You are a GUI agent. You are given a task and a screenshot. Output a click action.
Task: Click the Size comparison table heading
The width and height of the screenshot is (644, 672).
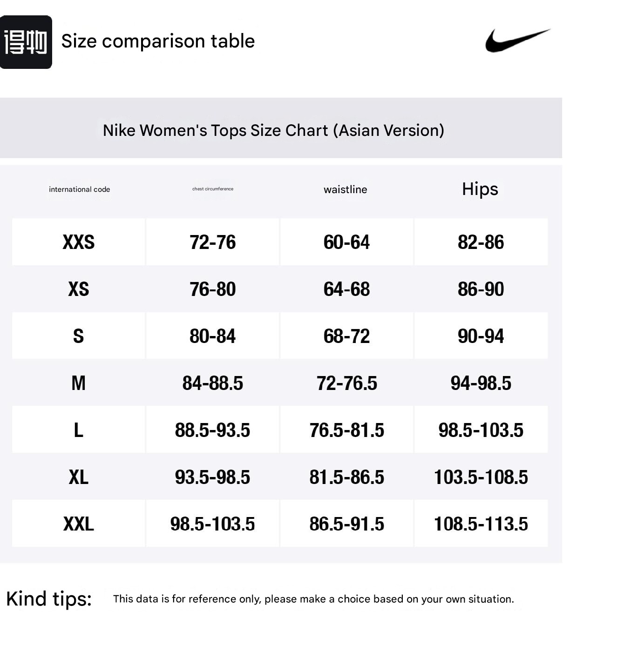pos(158,41)
